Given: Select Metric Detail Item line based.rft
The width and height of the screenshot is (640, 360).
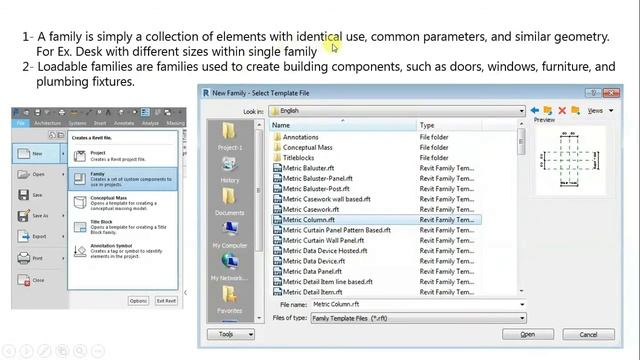Looking at the screenshot, I should [x=323, y=282].
